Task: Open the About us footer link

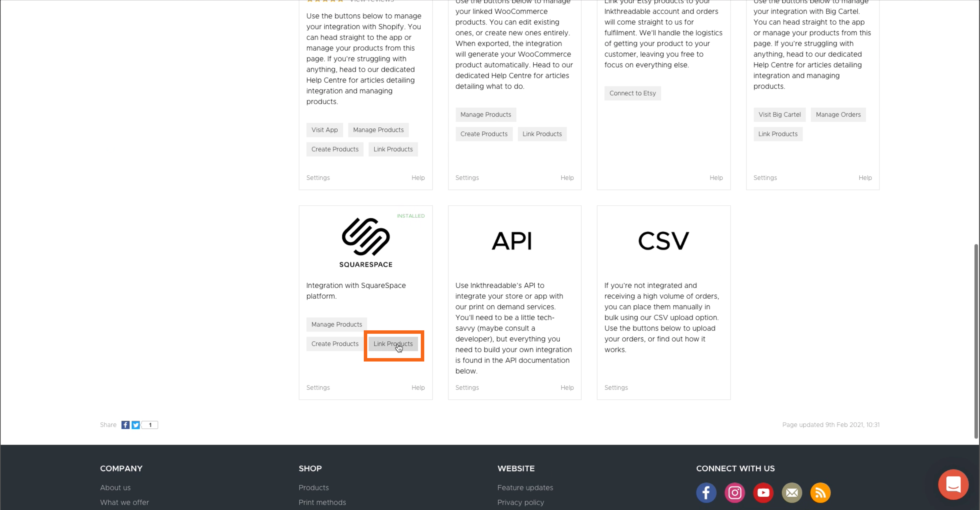Action: [115, 487]
